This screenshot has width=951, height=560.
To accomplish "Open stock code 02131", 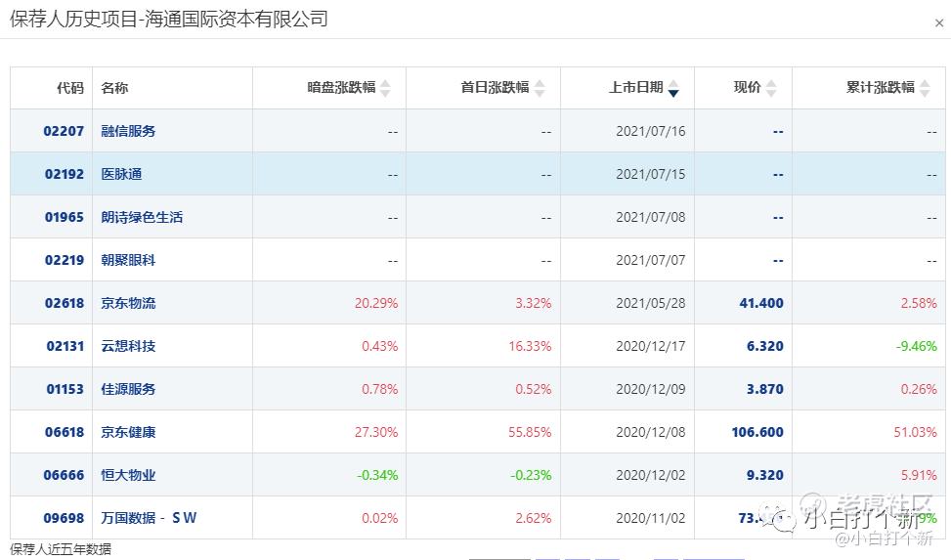I will (x=65, y=346).
